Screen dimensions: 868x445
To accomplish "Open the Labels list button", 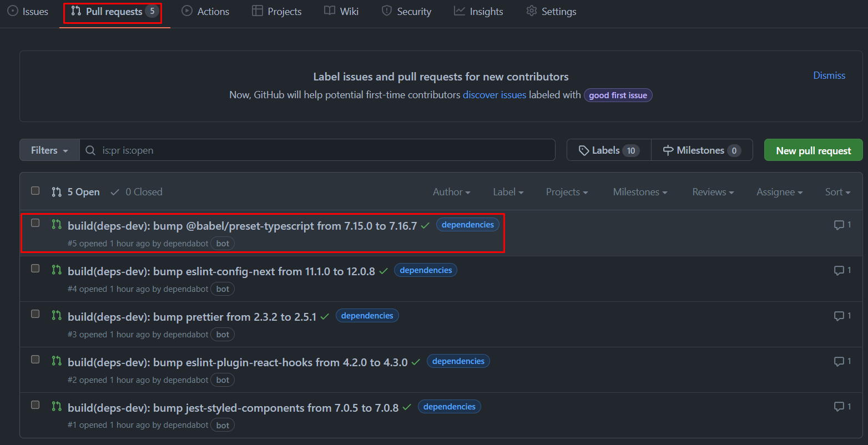I will [x=609, y=150].
